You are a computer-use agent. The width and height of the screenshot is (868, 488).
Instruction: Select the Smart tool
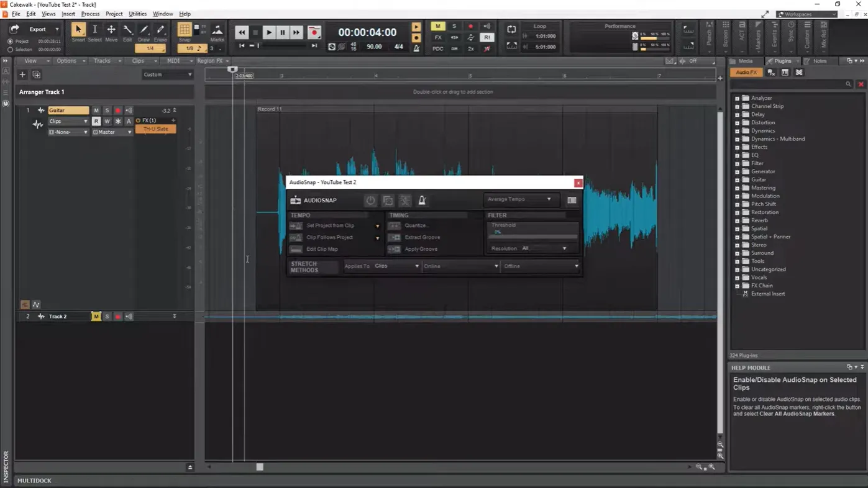[78, 29]
